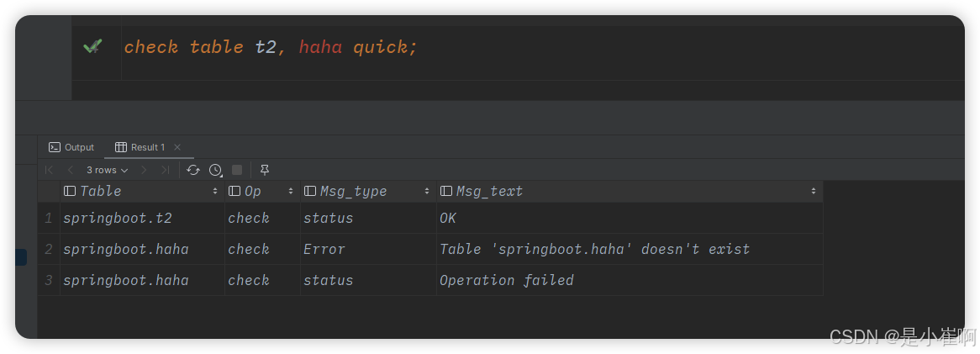Sort by the Table column arrows
The width and height of the screenshot is (980, 354).
(x=216, y=192)
